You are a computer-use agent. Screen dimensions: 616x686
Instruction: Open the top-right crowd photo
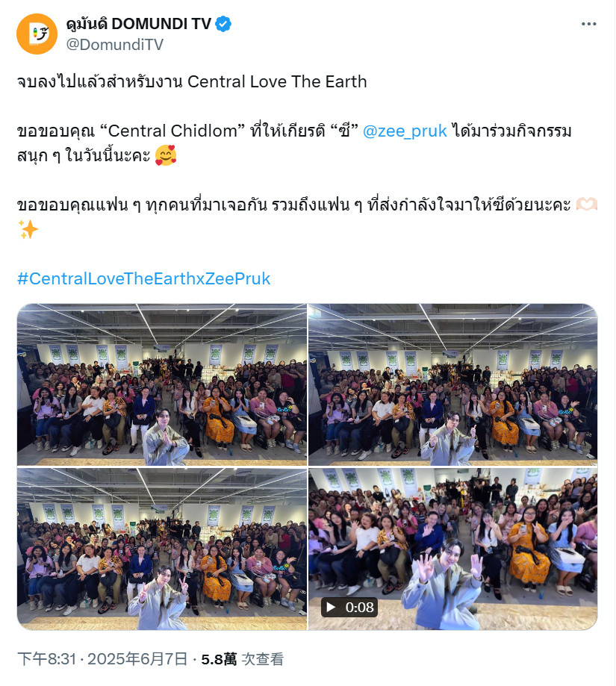[x=452, y=384]
